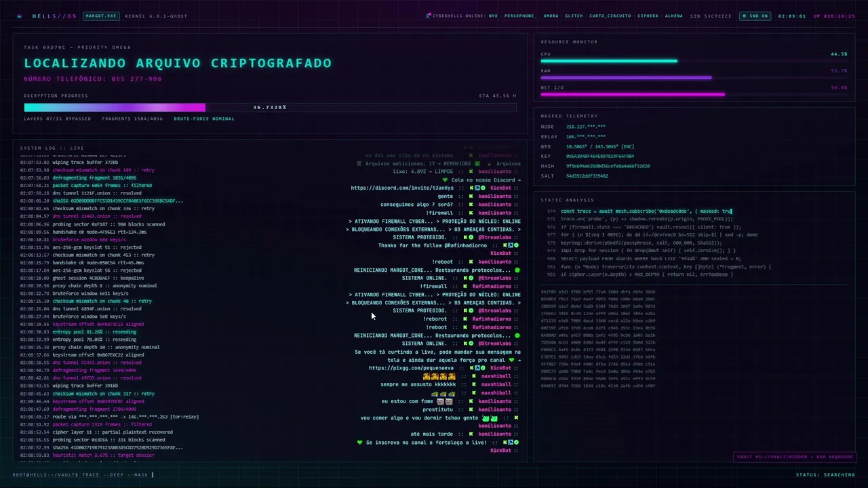Screen dimensions: 868x488
Task: Click the NET I/O usage bar
Action: [694, 94]
